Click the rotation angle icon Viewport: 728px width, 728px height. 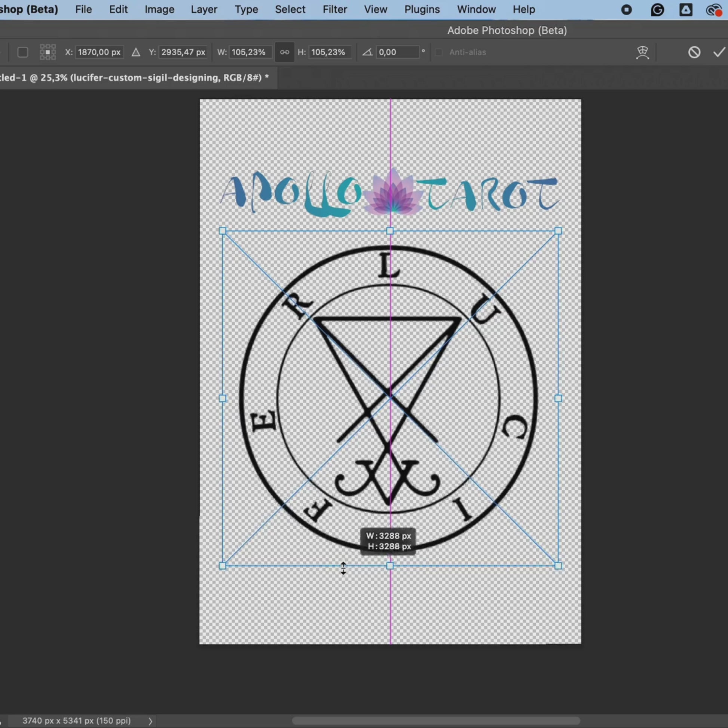coord(367,52)
